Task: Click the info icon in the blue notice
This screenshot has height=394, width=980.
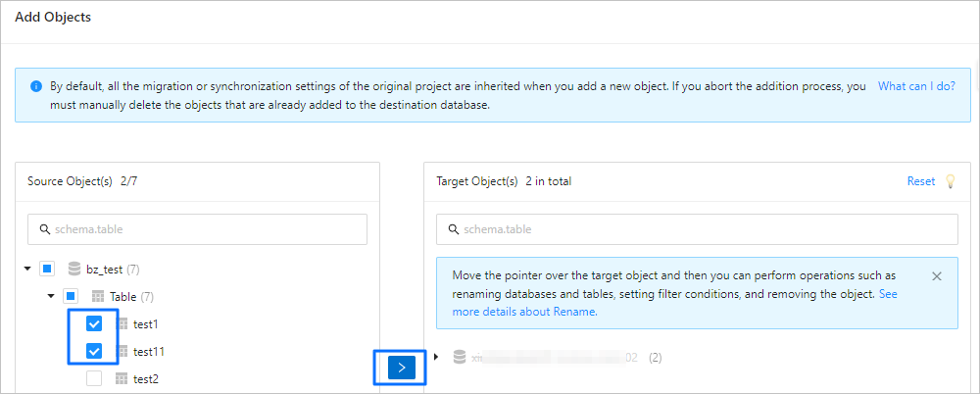Action: [x=35, y=86]
